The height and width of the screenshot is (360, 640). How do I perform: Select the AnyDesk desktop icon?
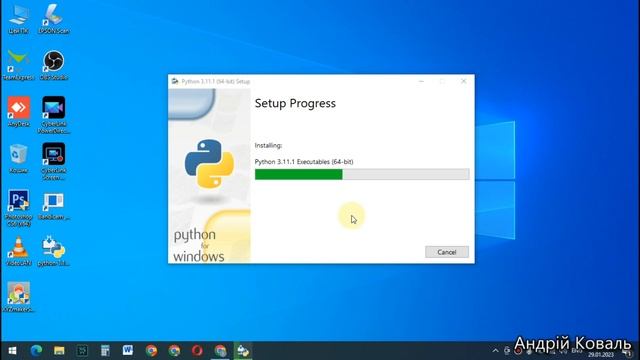coord(18,111)
